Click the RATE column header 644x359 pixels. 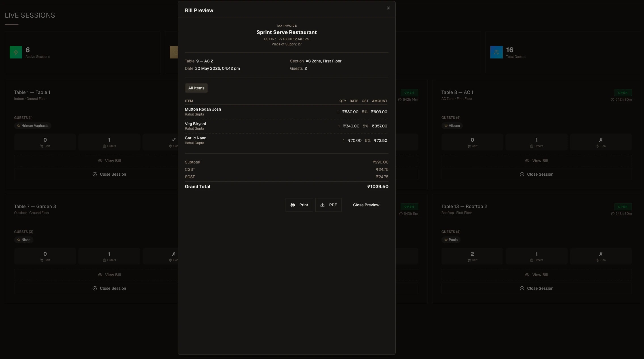click(x=354, y=101)
